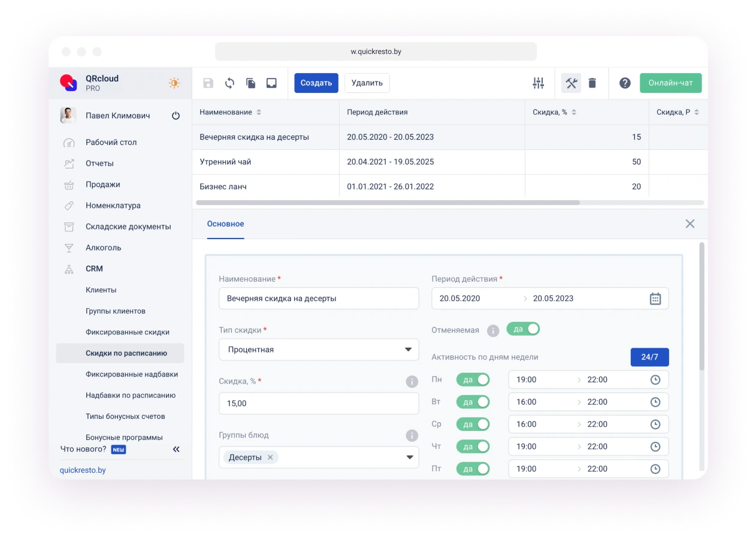The image size is (756, 540).
Task: Disable the Пн weekday toggle
Action: point(473,379)
